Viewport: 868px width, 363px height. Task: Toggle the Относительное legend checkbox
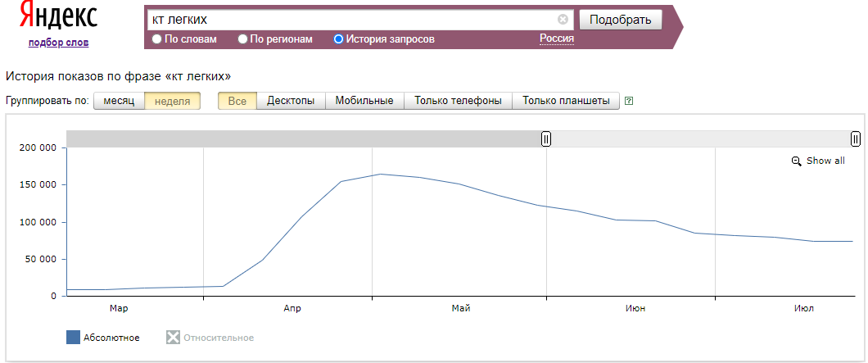(x=174, y=338)
